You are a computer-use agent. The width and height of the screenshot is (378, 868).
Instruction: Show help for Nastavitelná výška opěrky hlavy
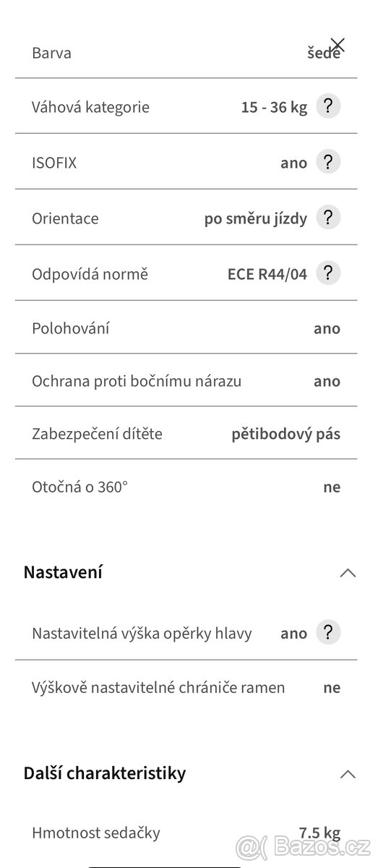coord(328,633)
